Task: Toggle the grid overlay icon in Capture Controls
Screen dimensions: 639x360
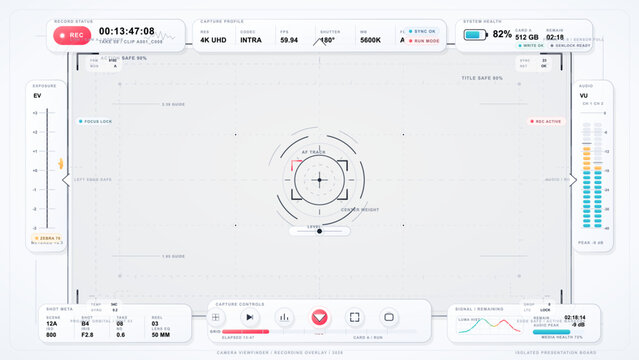Action: [x=216, y=317]
